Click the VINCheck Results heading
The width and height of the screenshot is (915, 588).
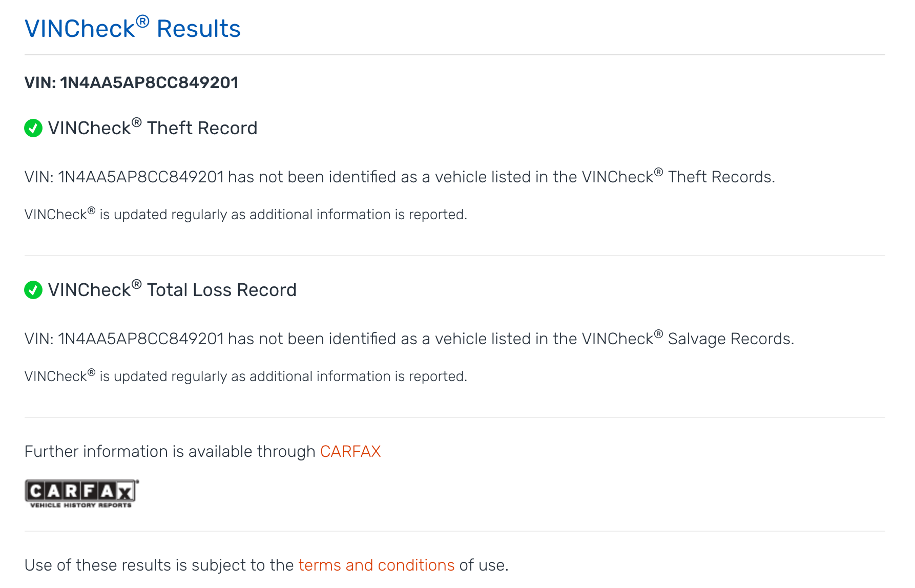click(x=132, y=28)
